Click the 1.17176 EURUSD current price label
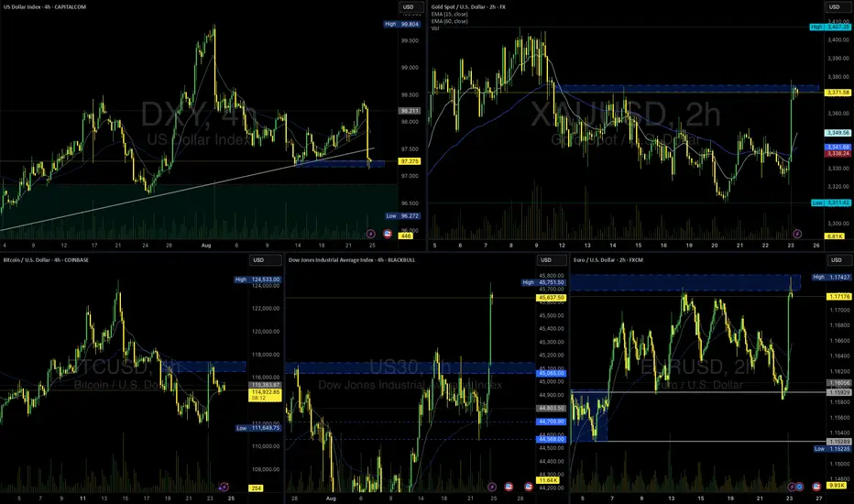The height and width of the screenshot is (504, 854). pyautogui.click(x=838, y=297)
